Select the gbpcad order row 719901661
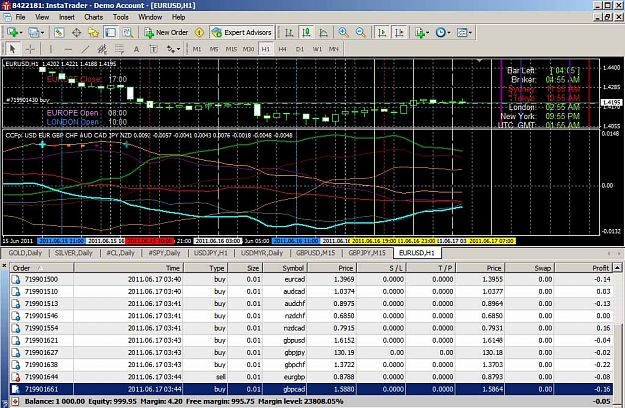 click(x=311, y=389)
